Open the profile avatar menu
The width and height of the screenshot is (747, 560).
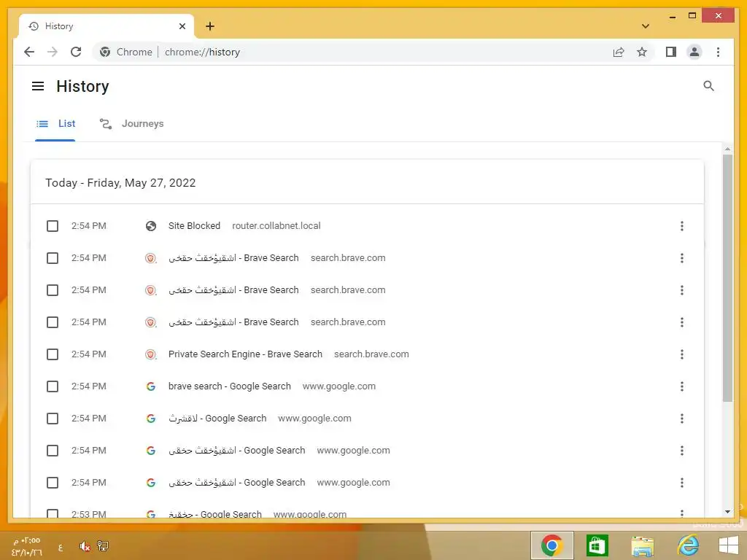coord(694,52)
